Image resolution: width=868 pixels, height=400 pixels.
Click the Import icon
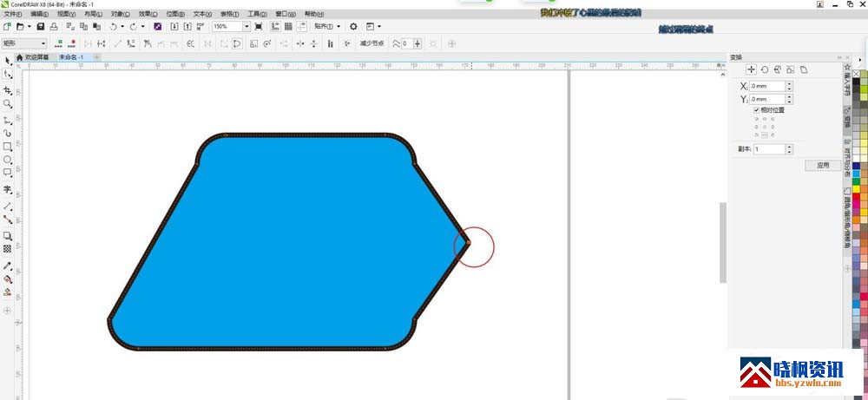(174, 27)
